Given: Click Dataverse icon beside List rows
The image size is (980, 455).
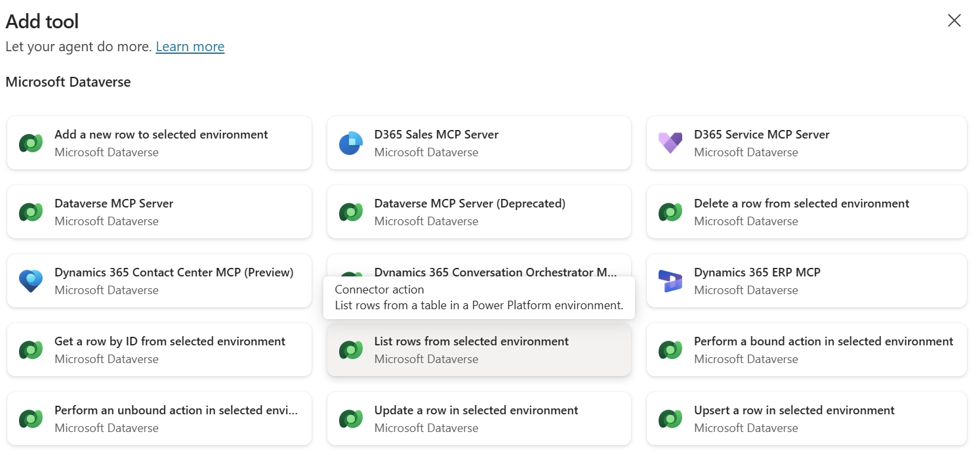Looking at the screenshot, I should coord(351,350).
